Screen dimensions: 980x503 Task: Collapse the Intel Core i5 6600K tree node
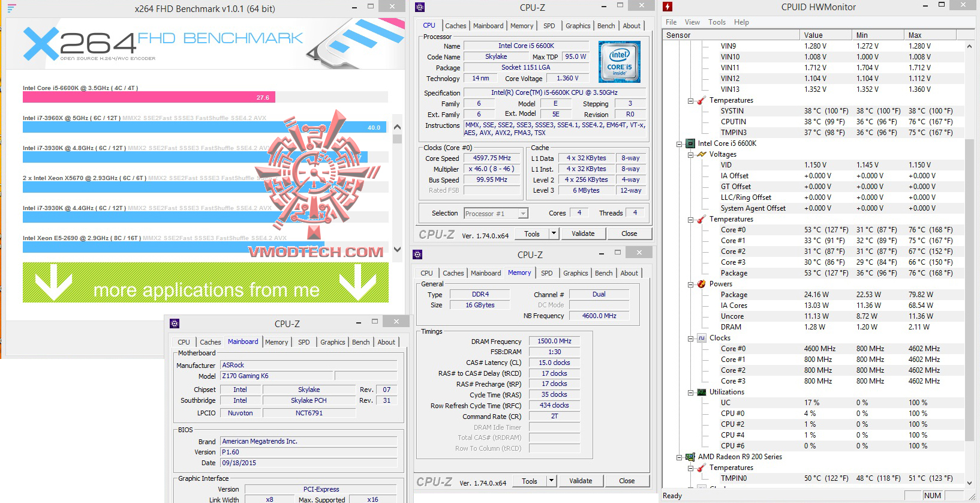(x=680, y=144)
